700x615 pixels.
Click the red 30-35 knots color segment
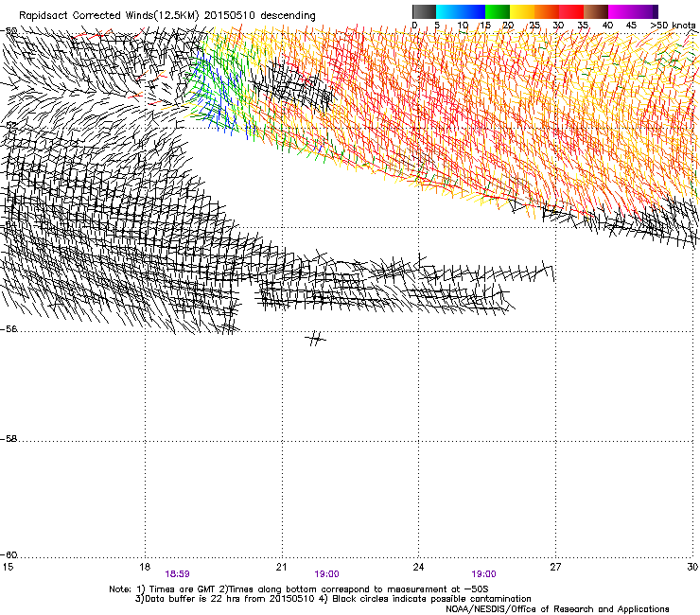[571, 11]
